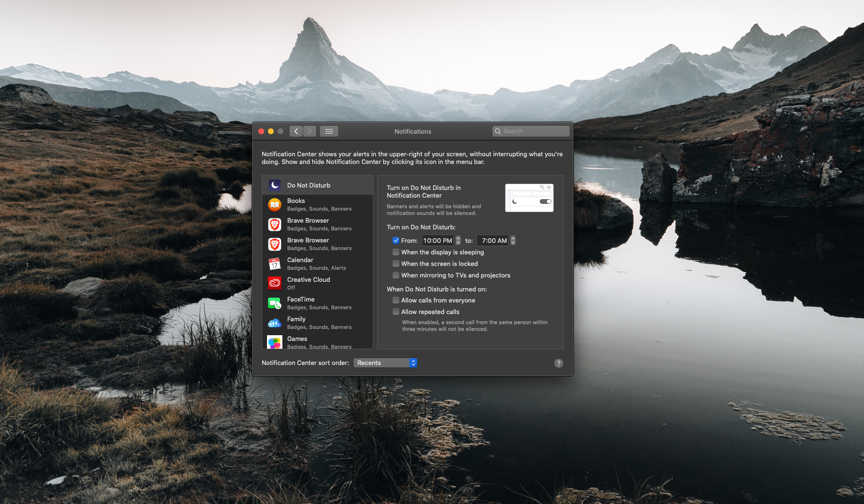Check Allow calls from everyone
The width and height of the screenshot is (864, 504).
[396, 300]
